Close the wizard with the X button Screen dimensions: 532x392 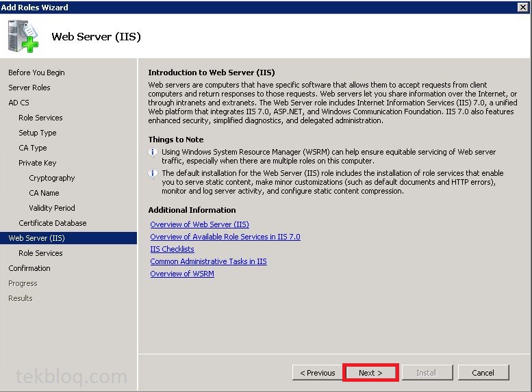click(523, 7)
